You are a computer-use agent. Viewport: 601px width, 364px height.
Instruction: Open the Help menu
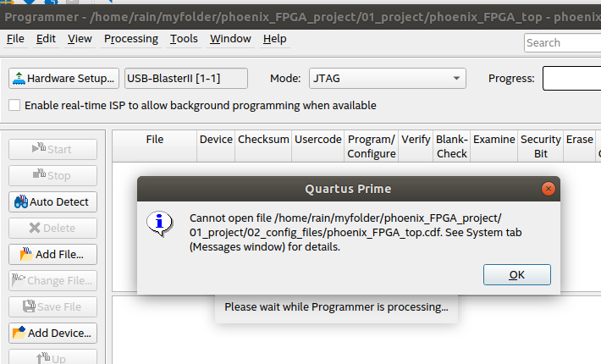[274, 39]
